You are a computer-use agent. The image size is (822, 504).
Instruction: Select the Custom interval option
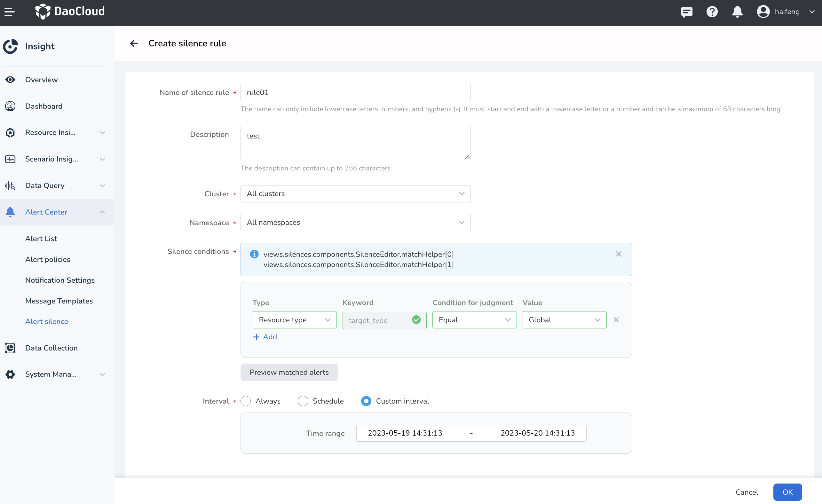(366, 401)
